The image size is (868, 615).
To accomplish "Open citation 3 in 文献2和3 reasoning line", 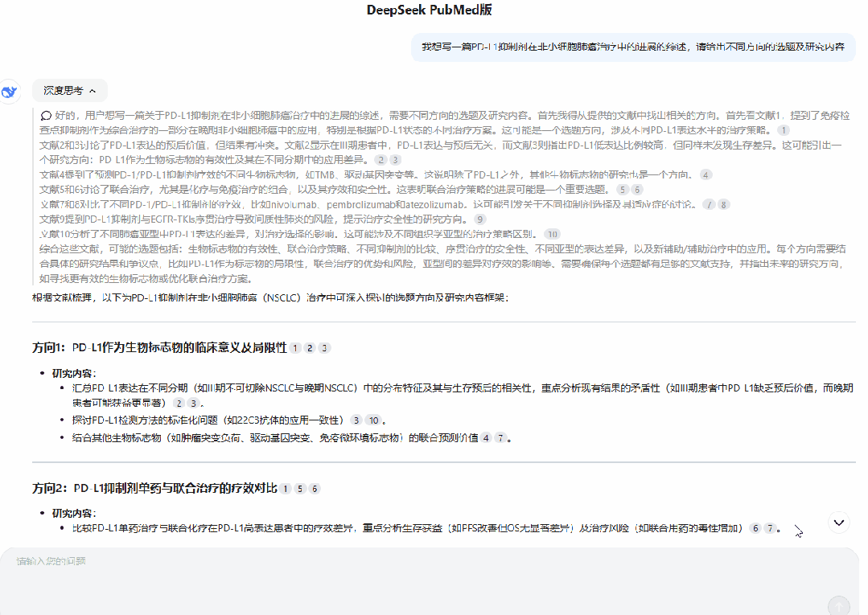I will pos(395,160).
